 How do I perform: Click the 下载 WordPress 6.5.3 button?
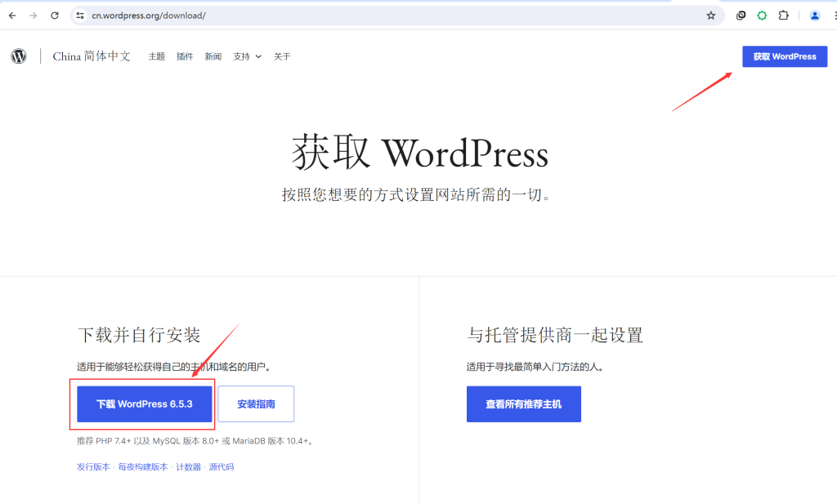click(x=145, y=404)
